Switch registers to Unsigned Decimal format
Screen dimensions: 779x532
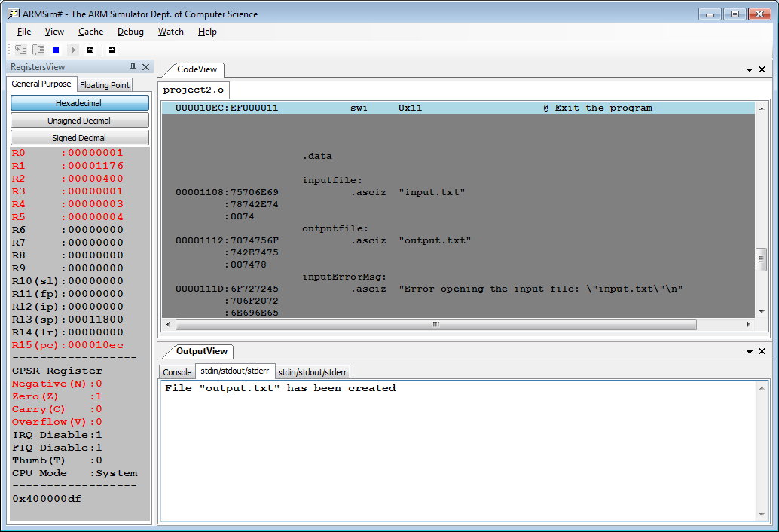79,121
